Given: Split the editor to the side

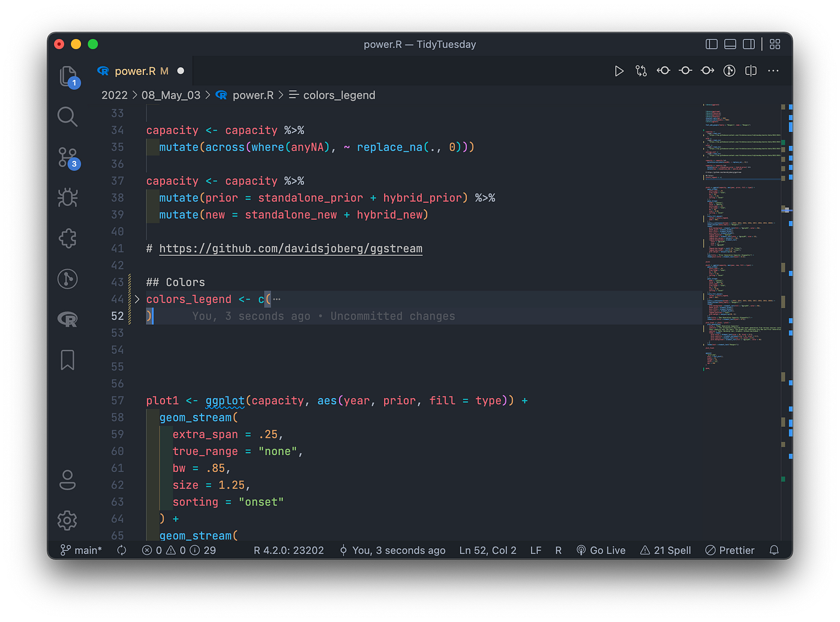Looking at the screenshot, I should [x=750, y=71].
